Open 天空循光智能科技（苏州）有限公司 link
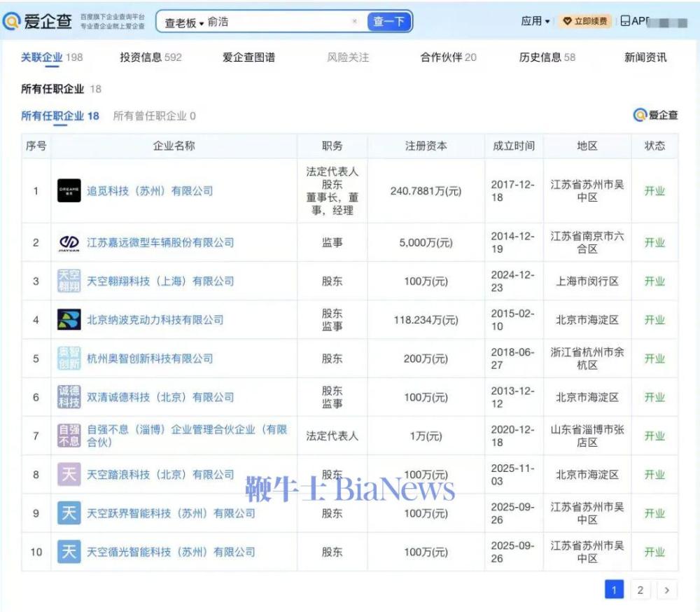 pos(171,552)
